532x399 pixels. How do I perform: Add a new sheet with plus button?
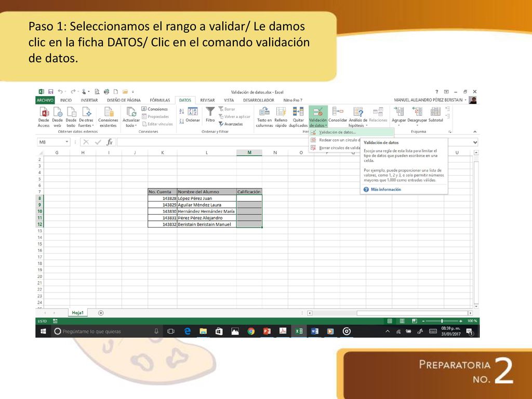coord(101,313)
